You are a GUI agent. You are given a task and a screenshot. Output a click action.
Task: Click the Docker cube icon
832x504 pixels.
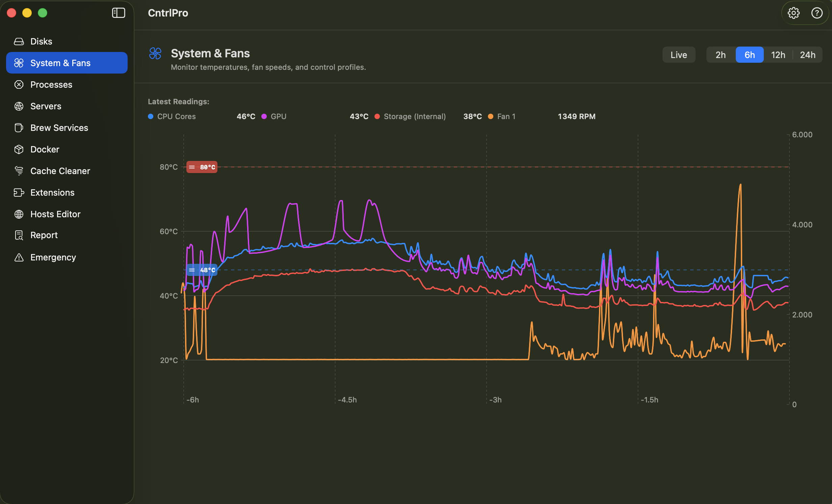(x=19, y=149)
